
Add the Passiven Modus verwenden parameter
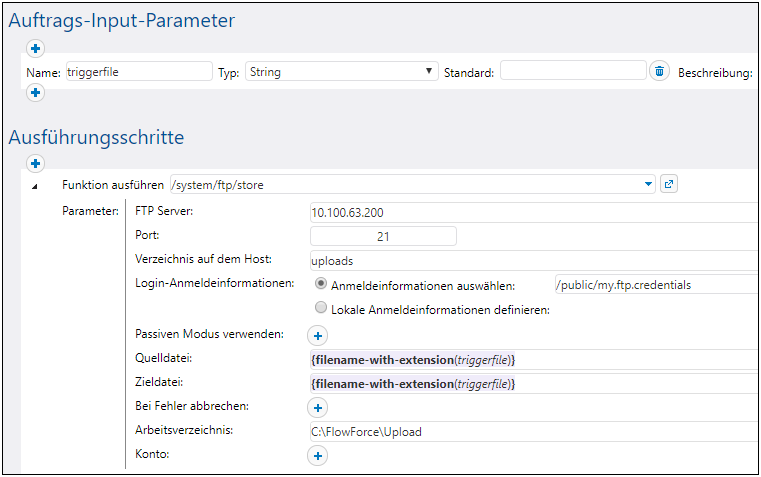[317, 336]
